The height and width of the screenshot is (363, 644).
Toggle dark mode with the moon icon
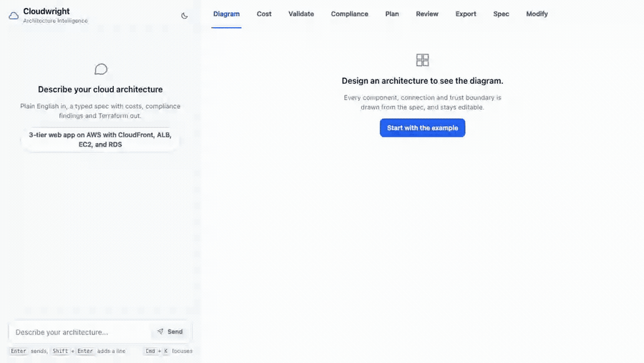pos(185,16)
